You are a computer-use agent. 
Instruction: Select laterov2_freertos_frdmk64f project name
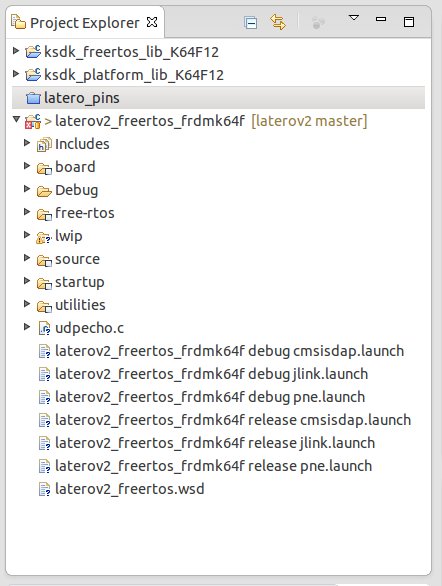pyautogui.click(x=150, y=121)
